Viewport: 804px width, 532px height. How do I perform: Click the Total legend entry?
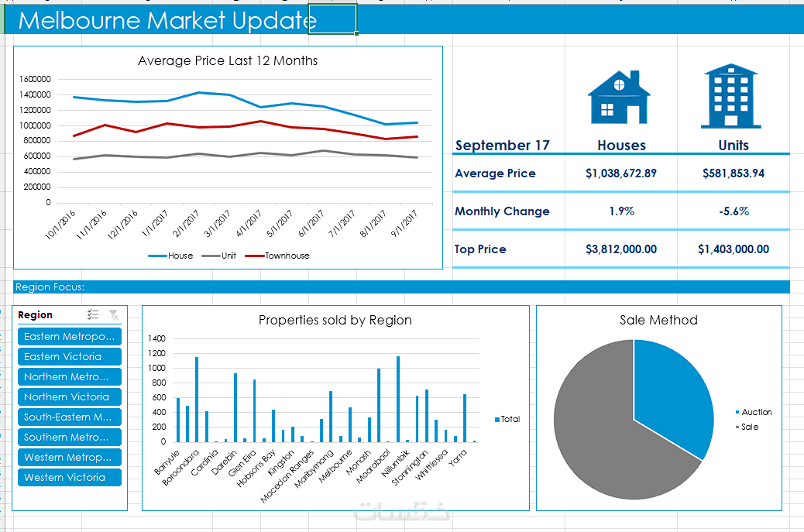tap(507, 419)
